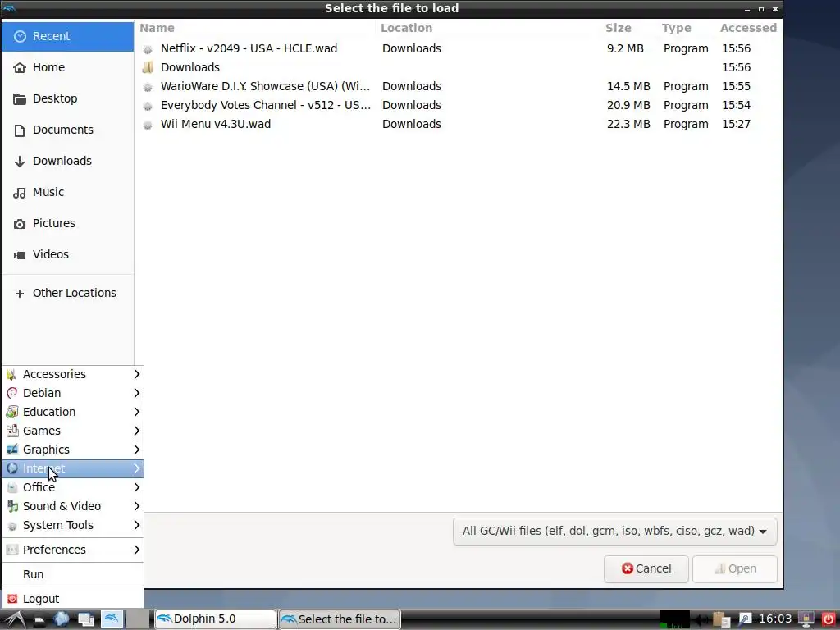The width and height of the screenshot is (840, 630).
Task: Select Netflix - v2049 - USA - HCLE.wad file
Action: [x=459, y=48]
